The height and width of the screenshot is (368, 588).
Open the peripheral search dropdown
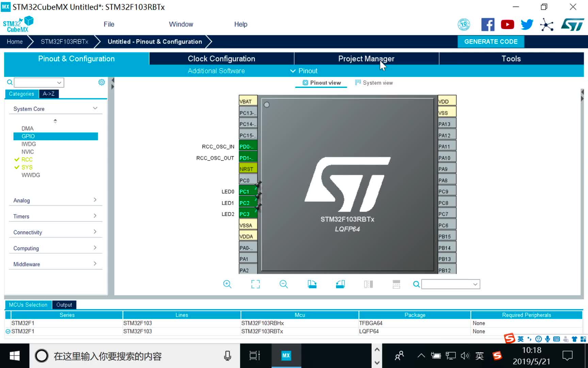(x=59, y=82)
